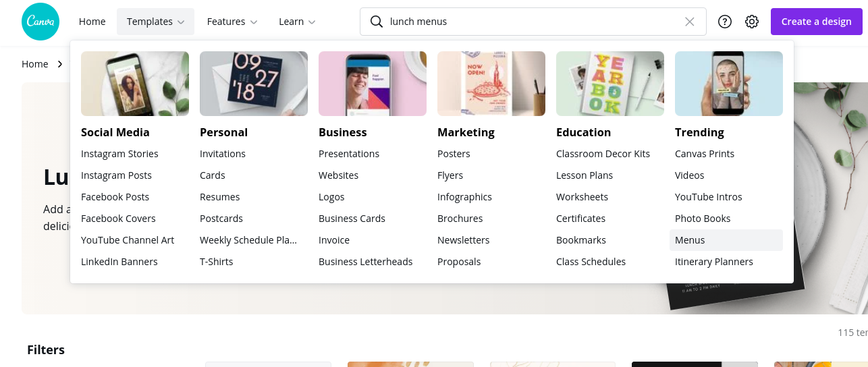Screen dimensions: 868x367
Task: Click the search magnifier icon
Action: [377, 22]
